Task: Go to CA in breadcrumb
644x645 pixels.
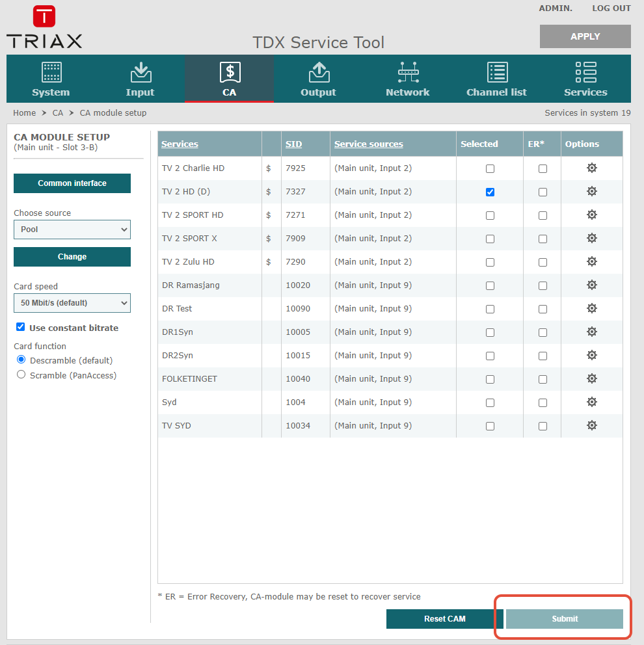Action: tap(58, 112)
